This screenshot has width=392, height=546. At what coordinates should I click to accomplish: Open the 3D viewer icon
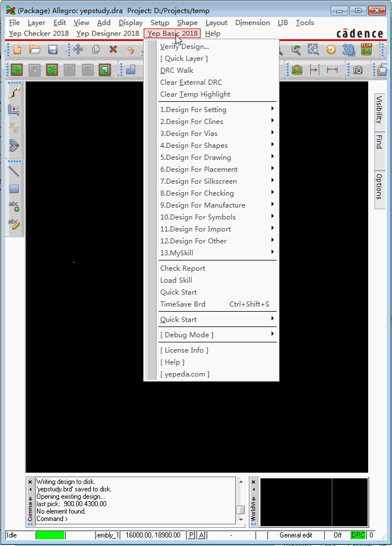click(348, 50)
